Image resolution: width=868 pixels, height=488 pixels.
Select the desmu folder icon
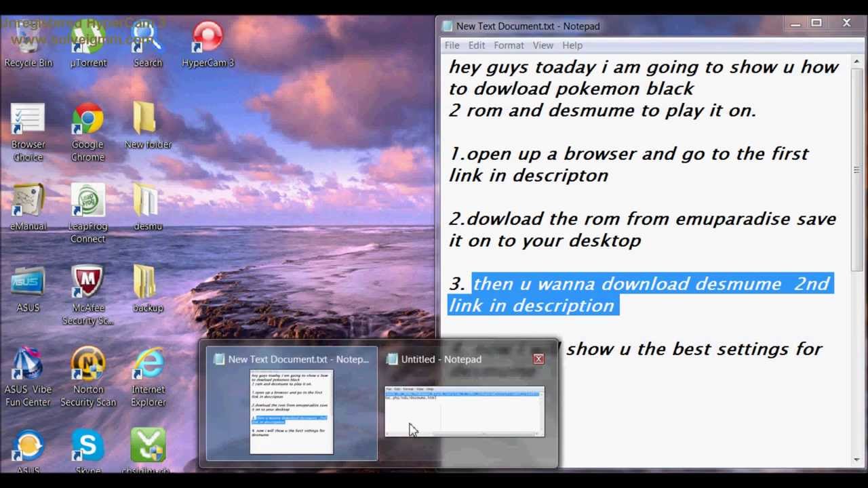point(148,207)
